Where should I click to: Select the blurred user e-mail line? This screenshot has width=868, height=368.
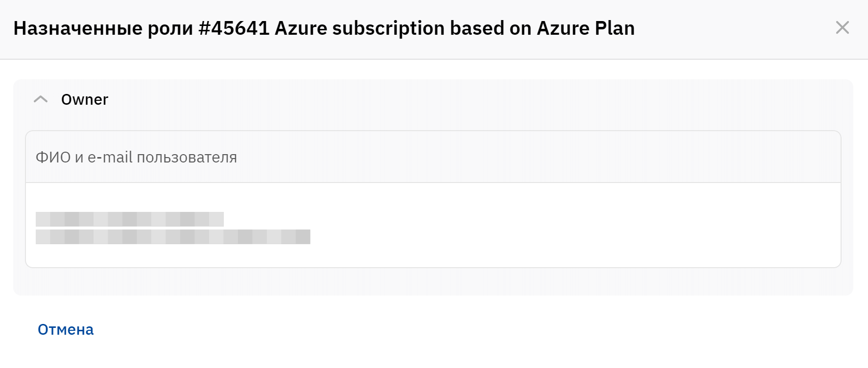pos(173,237)
